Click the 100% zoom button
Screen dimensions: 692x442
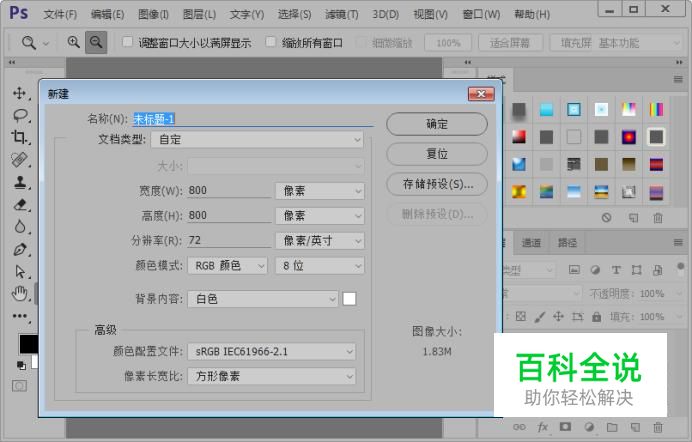click(448, 43)
